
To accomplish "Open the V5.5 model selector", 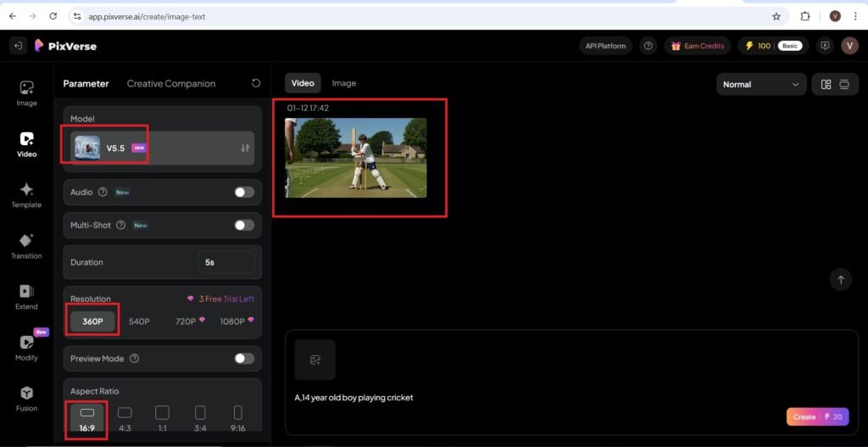I will point(162,148).
